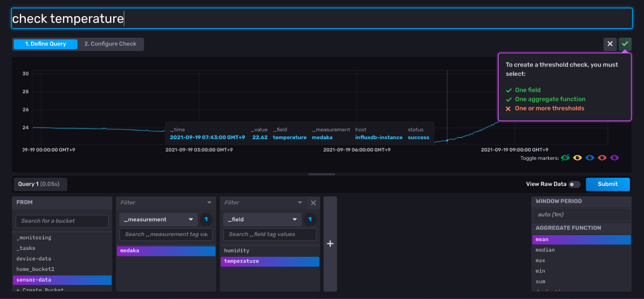Toggle the red eye marker
The image size is (644, 299).
pyautogui.click(x=602, y=158)
